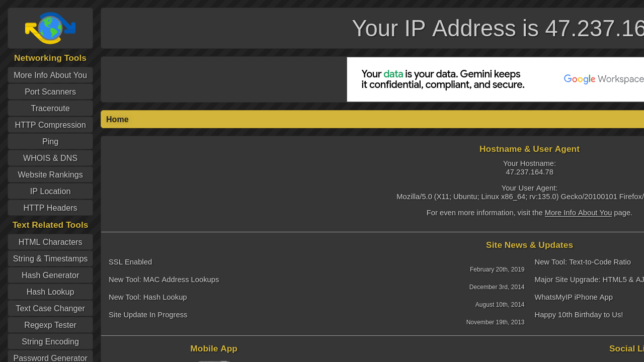Open the IP Location tool
The width and height of the screenshot is (644, 362).
coord(50,191)
